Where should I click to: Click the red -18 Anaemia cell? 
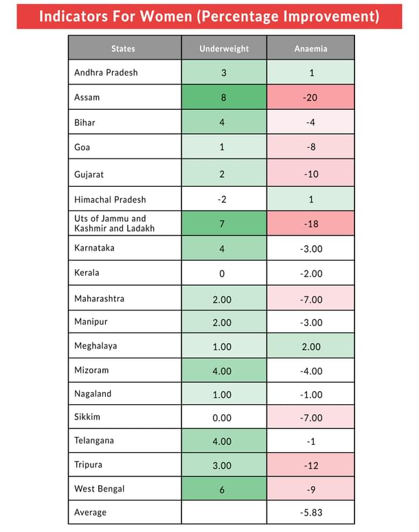(x=310, y=224)
